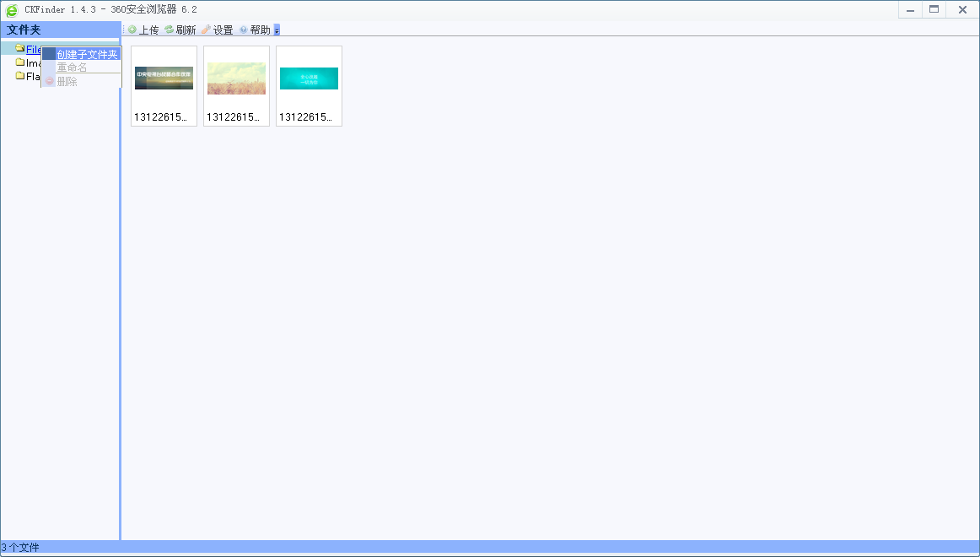980x557 pixels.
Task: Open the Images folder icon in the tree
Action: point(20,62)
